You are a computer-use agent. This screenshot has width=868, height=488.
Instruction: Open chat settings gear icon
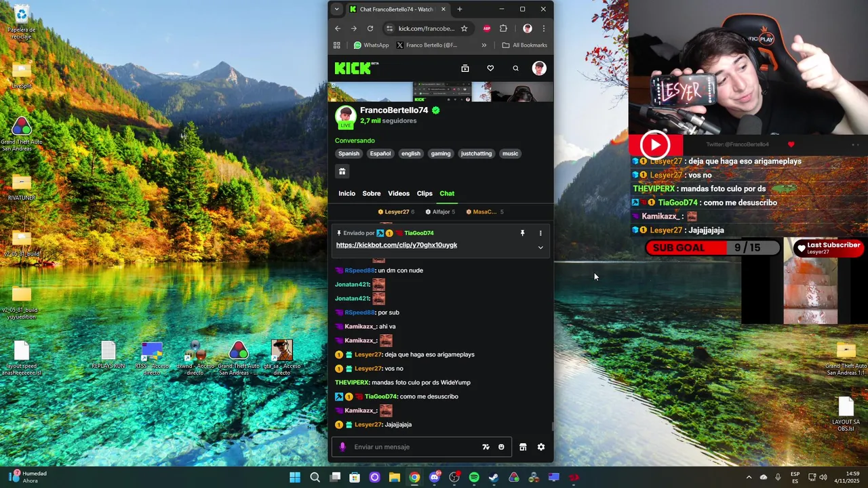click(541, 447)
